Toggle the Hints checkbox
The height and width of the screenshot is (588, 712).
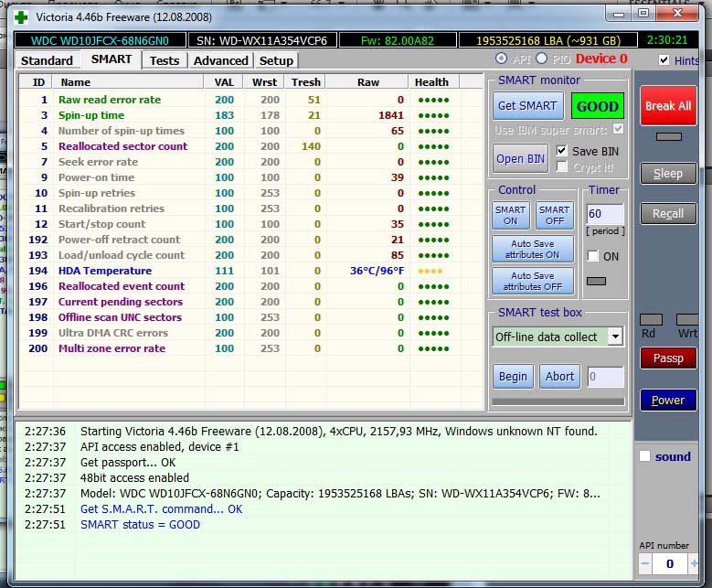664,60
